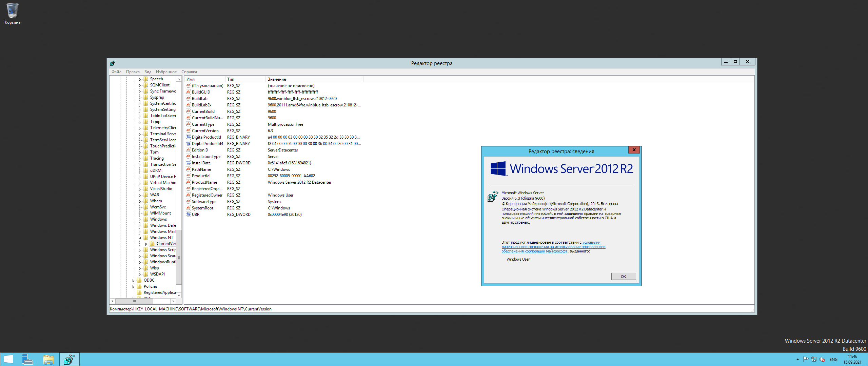868x366 pixels.
Task: Click the folder icon of Windows NT key
Action: 146,238
